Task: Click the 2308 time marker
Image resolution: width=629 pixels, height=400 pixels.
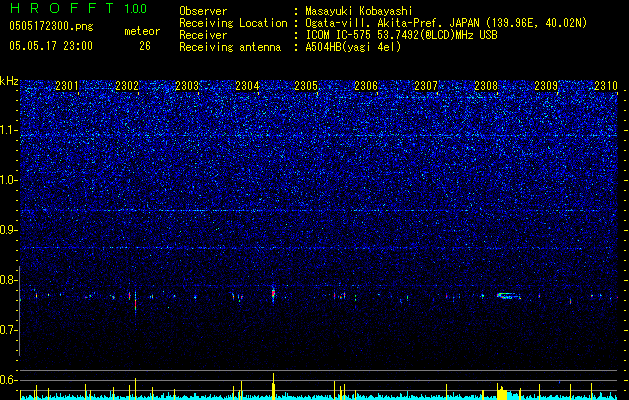Action: click(486, 85)
